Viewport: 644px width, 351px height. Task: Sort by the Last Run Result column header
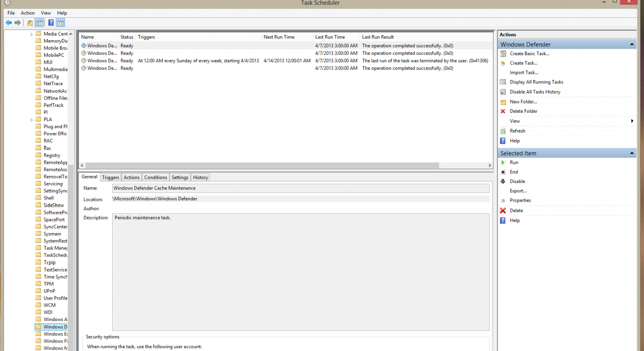click(425, 37)
